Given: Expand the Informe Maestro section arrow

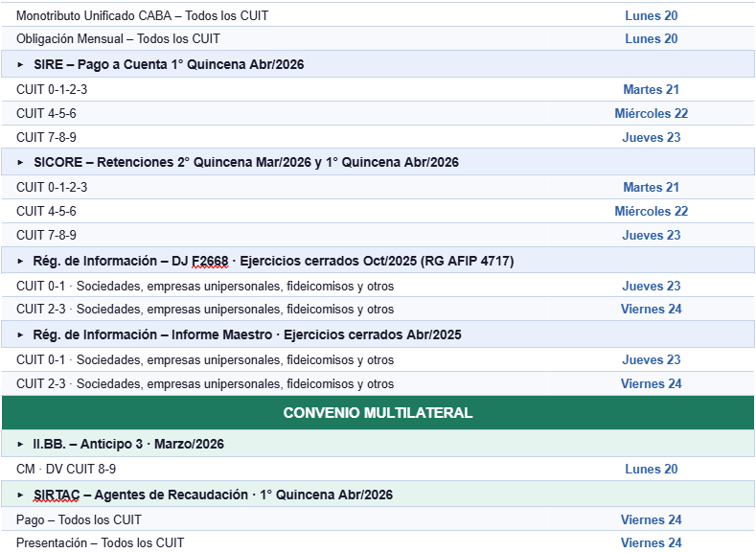Looking at the screenshot, I should click(x=21, y=334).
